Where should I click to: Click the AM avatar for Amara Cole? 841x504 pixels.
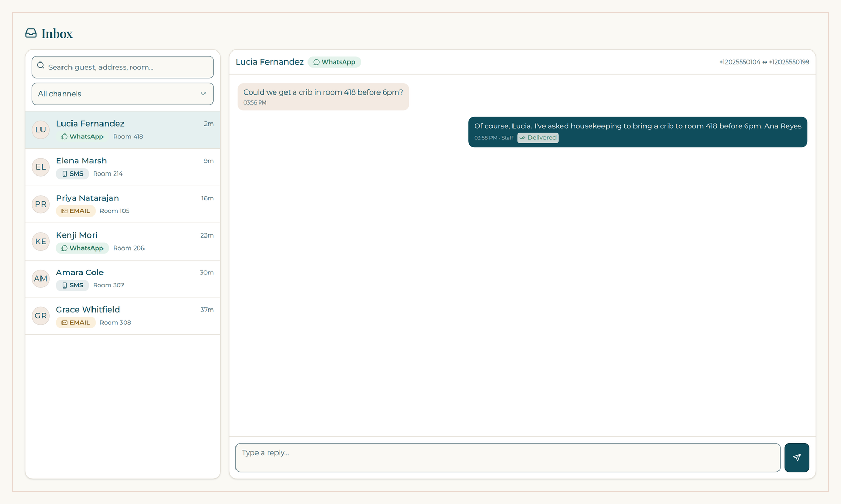tap(40, 279)
